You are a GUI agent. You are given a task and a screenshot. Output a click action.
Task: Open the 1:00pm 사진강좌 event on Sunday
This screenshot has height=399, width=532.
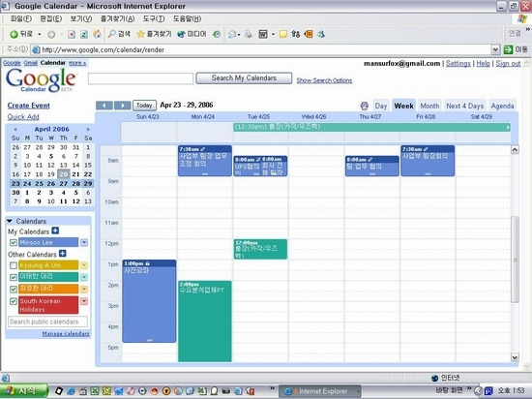[149, 301]
